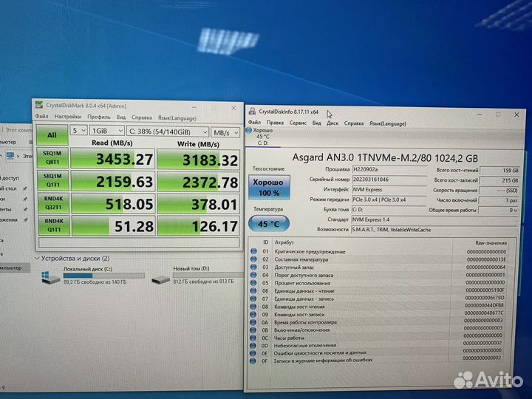Click the All benchmark button in CrystalDiskMark

(x=52, y=134)
